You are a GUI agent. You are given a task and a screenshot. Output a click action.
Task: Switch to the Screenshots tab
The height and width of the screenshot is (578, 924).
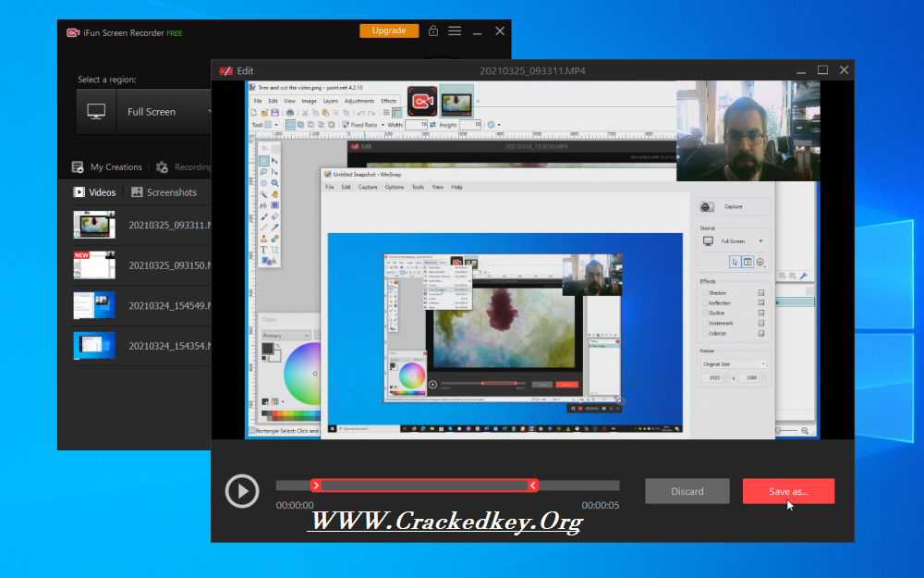[164, 192]
